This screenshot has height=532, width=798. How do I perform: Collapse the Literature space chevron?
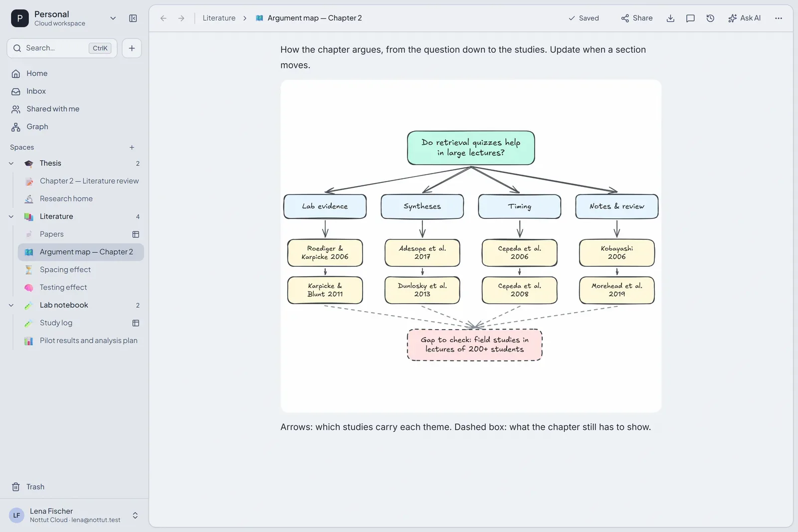[x=11, y=217]
